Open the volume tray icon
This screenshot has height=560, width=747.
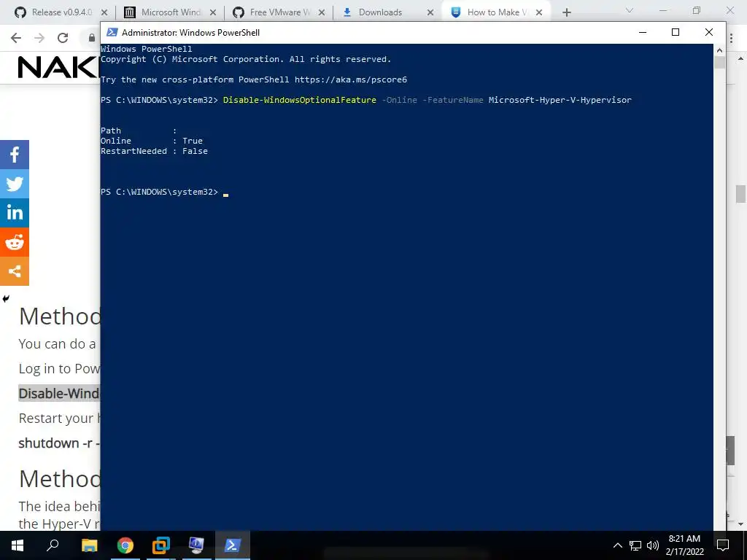(x=653, y=545)
